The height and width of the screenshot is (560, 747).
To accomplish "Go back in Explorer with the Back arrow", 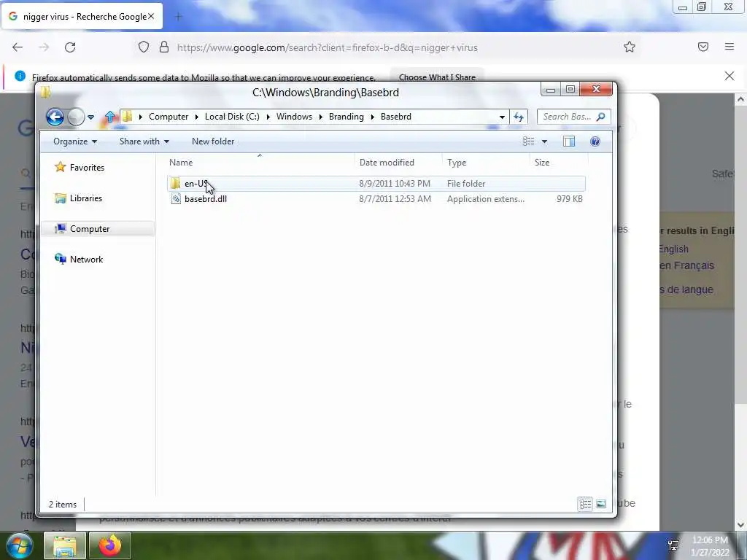I will pos(55,117).
